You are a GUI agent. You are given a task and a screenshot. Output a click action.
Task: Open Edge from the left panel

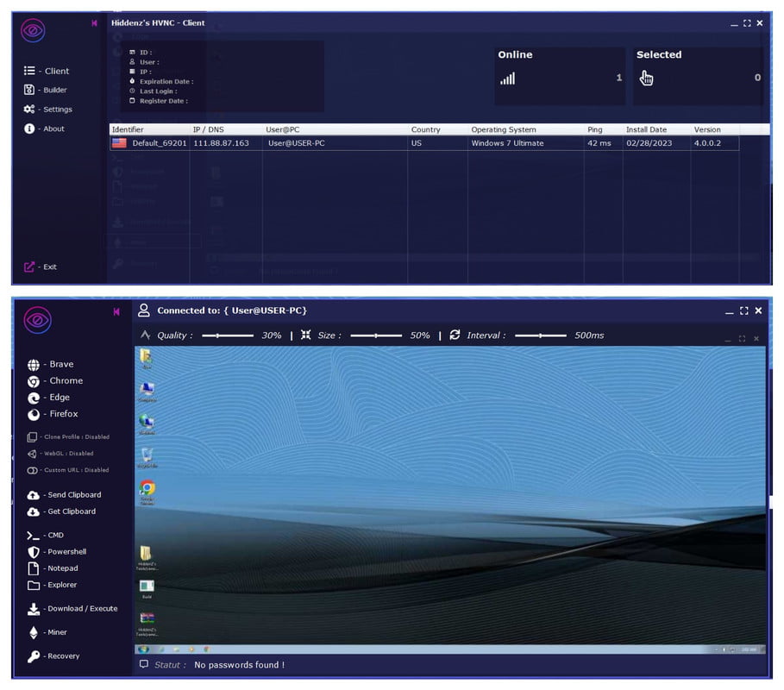34,398
